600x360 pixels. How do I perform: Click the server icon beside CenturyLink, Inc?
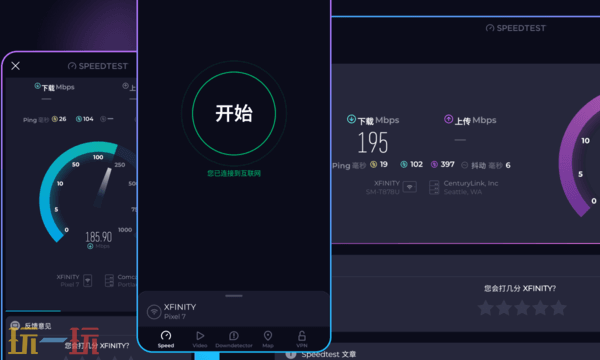point(434,187)
